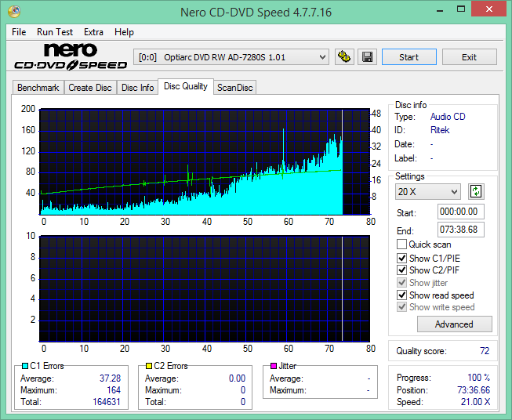
Task: Open the File menu
Action: (19, 32)
